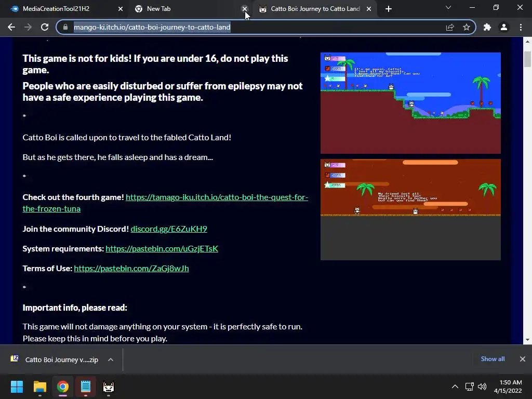The width and height of the screenshot is (532, 399).
Task: View site info via the lock icon
Action: click(x=65, y=27)
